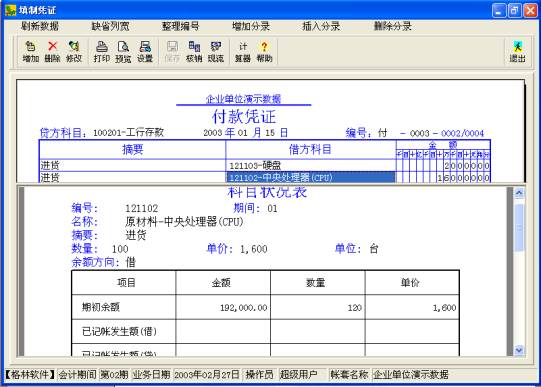Open the 设置 (Settings) toolbar icon
Screen dimensions: 541x387
145,51
